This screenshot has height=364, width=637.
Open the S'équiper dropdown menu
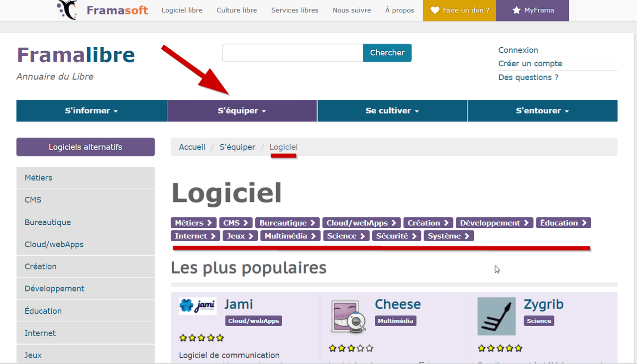point(242,110)
